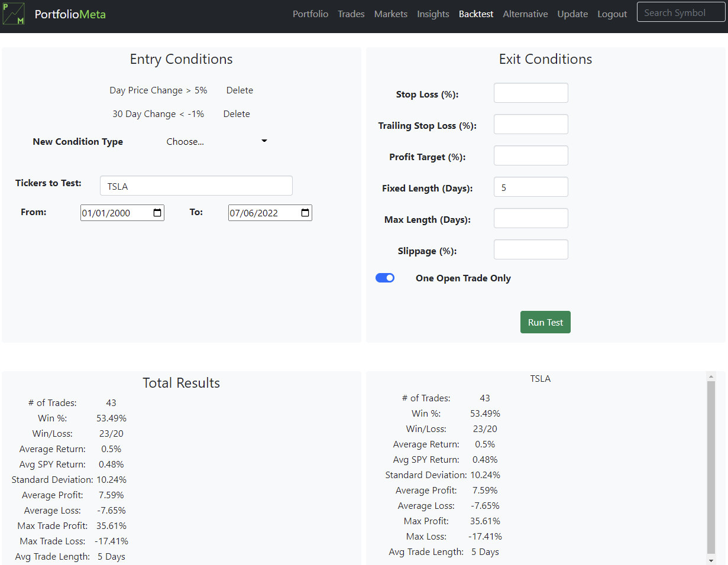Focus the Trailing Stop Loss (%) input

click(x=531, y=124)
